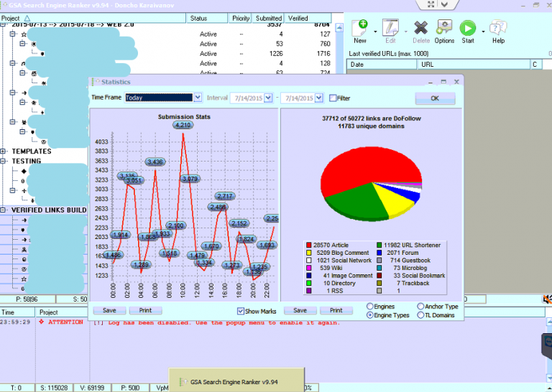552x392 pixels.
Task: Sort by the Priority column header
Action: pyautogui.click(x=241, y=18)
